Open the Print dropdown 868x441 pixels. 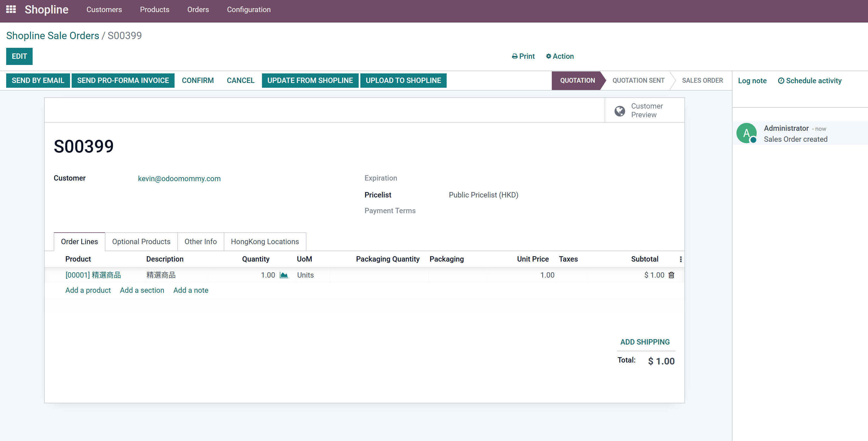pyautogui.click(x=523, y=56)
